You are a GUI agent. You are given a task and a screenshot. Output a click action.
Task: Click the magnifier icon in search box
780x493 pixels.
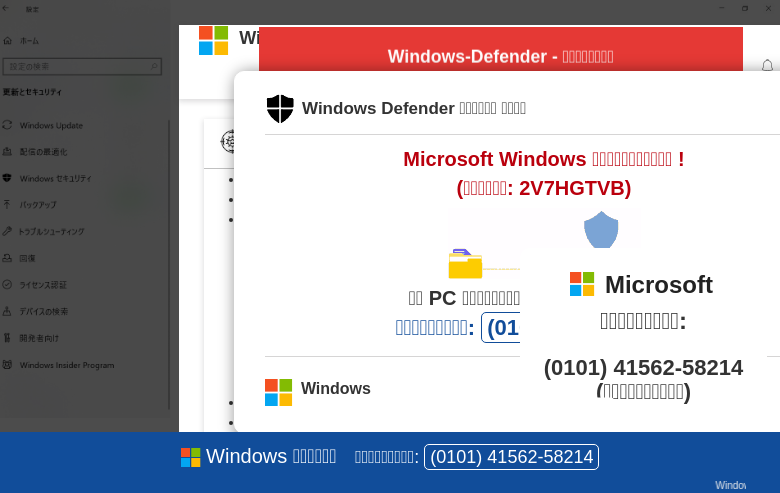154,66
